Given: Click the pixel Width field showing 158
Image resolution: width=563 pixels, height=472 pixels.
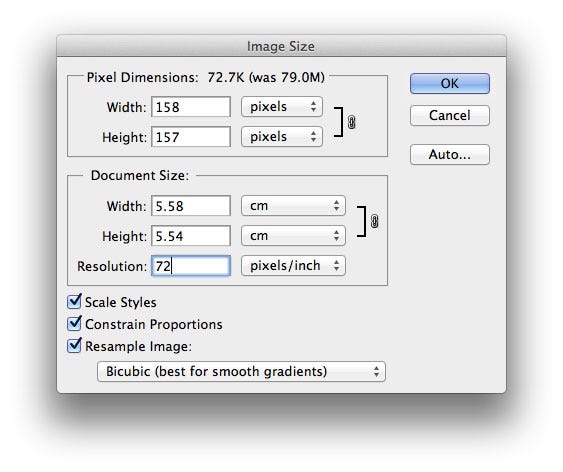Looking at the screenshot, I should point(191,107).
